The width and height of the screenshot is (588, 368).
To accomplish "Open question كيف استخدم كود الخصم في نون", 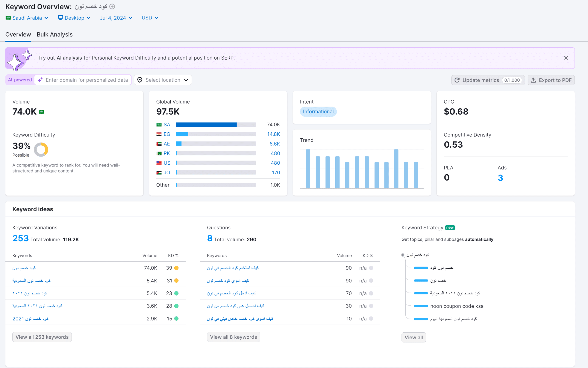I will (233, 268).
